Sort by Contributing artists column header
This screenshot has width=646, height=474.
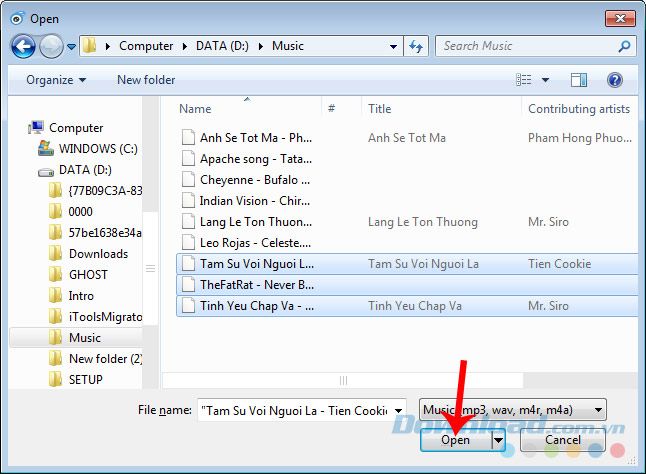click(579, 108)
